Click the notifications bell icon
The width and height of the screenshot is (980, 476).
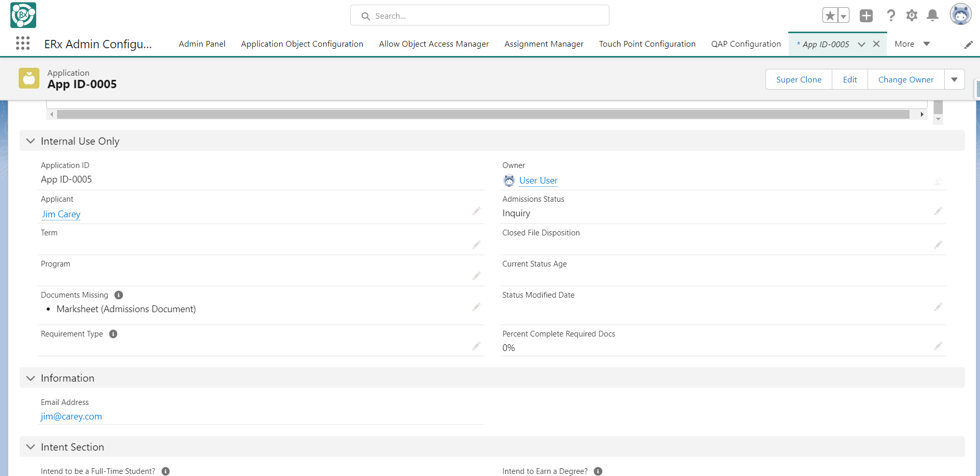click(932, 16)
